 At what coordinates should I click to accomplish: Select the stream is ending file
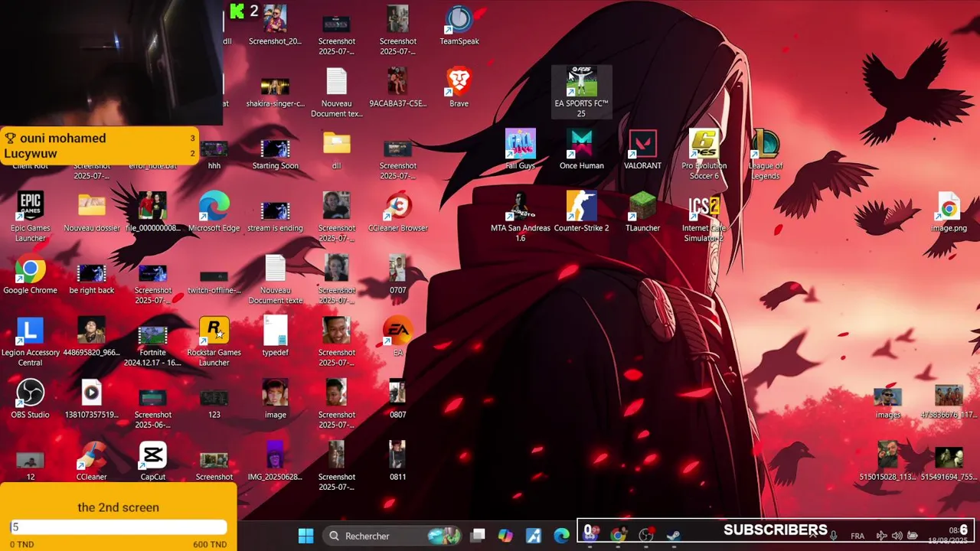click(x=276, y=217)
